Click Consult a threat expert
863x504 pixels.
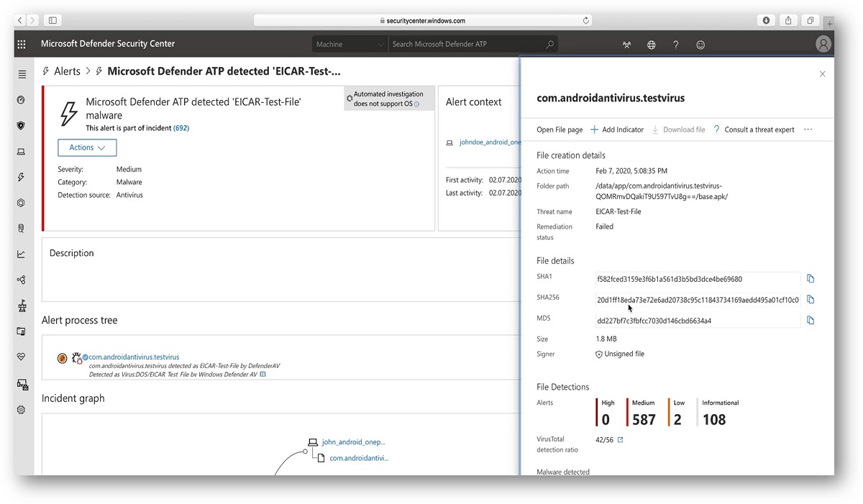754,129
